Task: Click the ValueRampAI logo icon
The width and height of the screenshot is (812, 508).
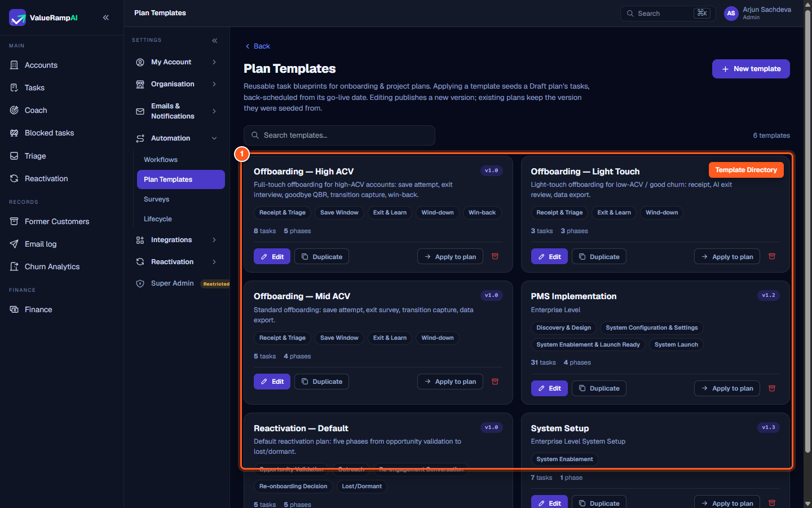Action: point(17,17)
